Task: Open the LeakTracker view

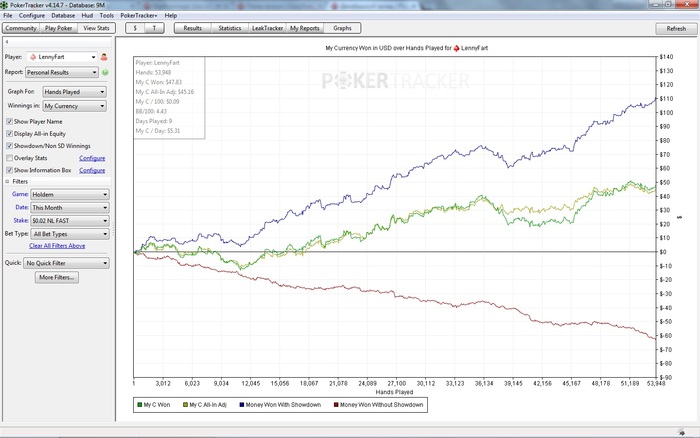Action: [267, 28]
